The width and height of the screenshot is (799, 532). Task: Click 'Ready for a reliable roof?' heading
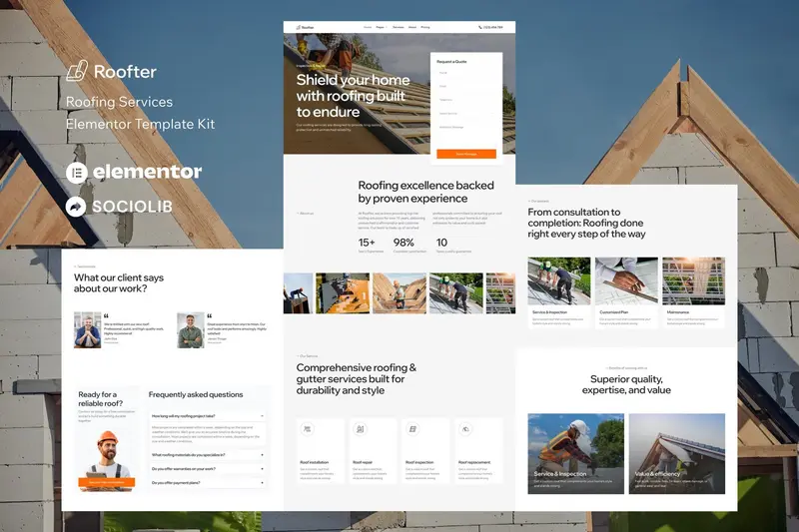pos(101,398)
